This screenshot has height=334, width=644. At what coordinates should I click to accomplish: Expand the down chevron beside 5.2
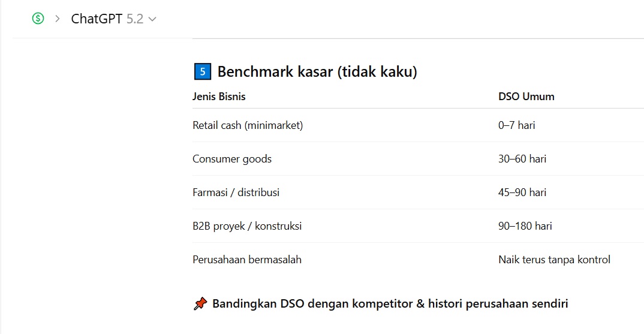(x=152, y=19)
